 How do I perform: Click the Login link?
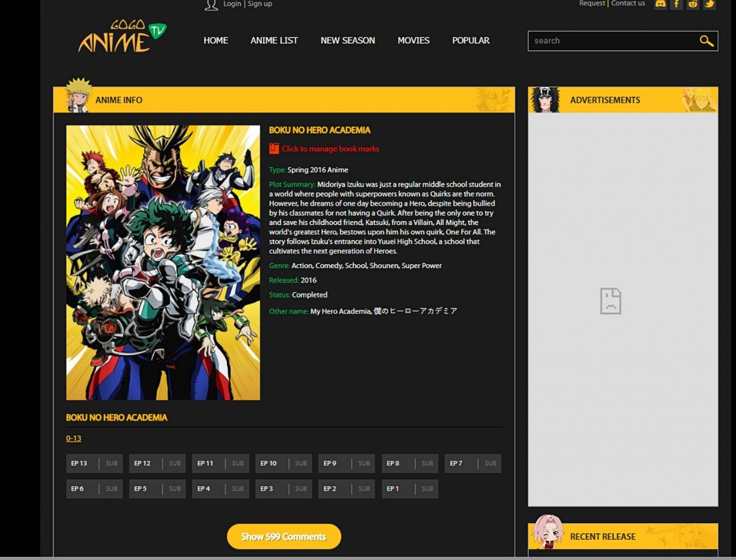[x=232, y=4]
